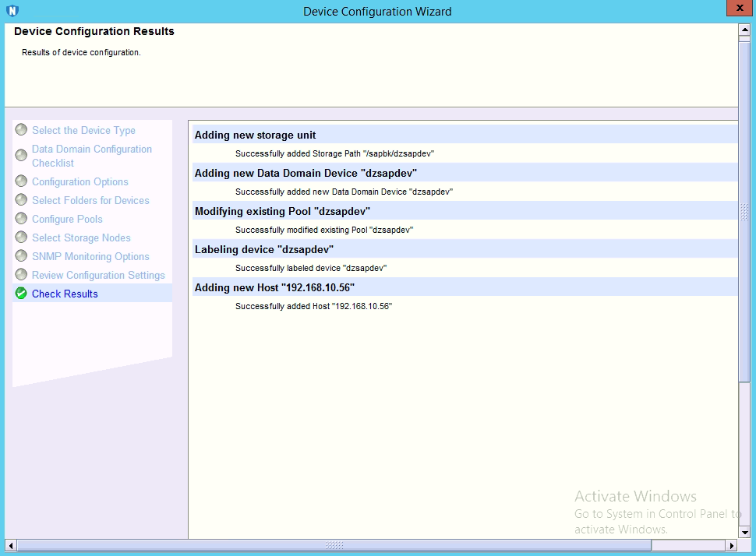Viewport: 756px width, 556px height.
Task: Click the NetWorker app icon in title bar
Action: (12, 11)
